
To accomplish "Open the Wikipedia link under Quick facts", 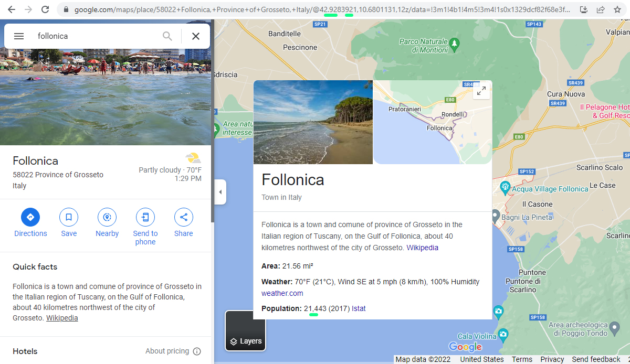I will pos(62,317).
